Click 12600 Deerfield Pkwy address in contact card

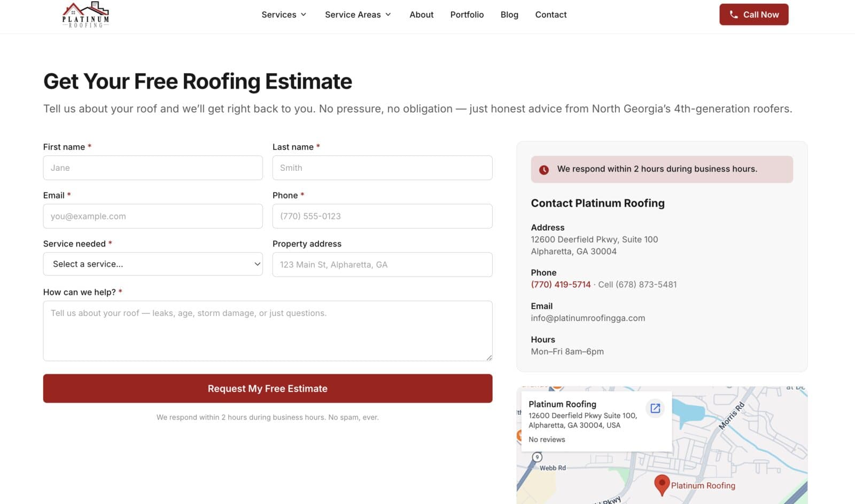594,246
